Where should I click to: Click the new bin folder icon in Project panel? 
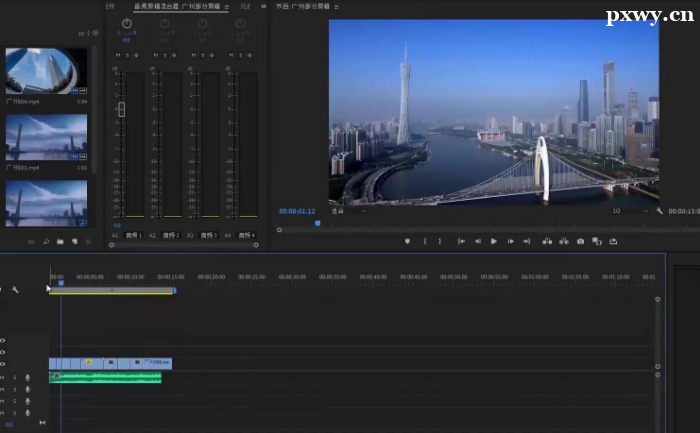point(60,242)
